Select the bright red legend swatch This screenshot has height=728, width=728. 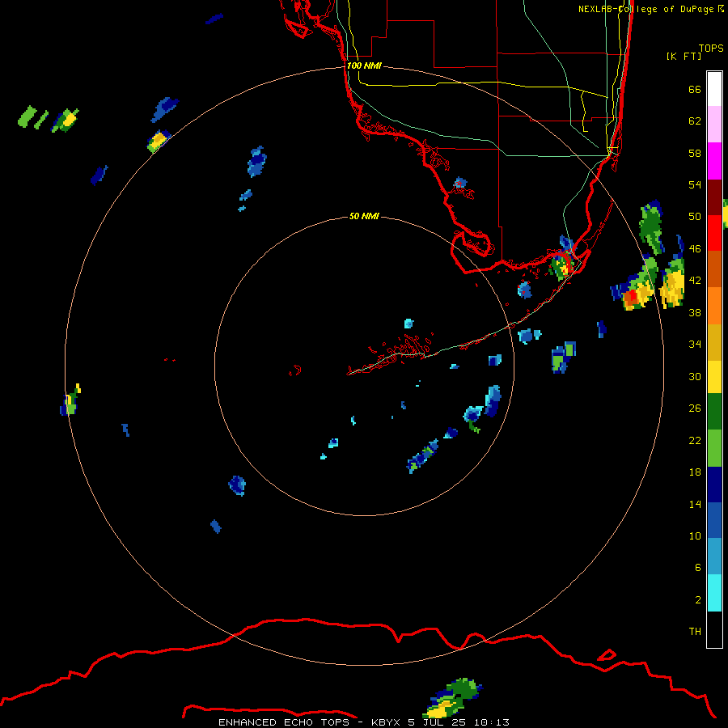click(x=714, y=233)
